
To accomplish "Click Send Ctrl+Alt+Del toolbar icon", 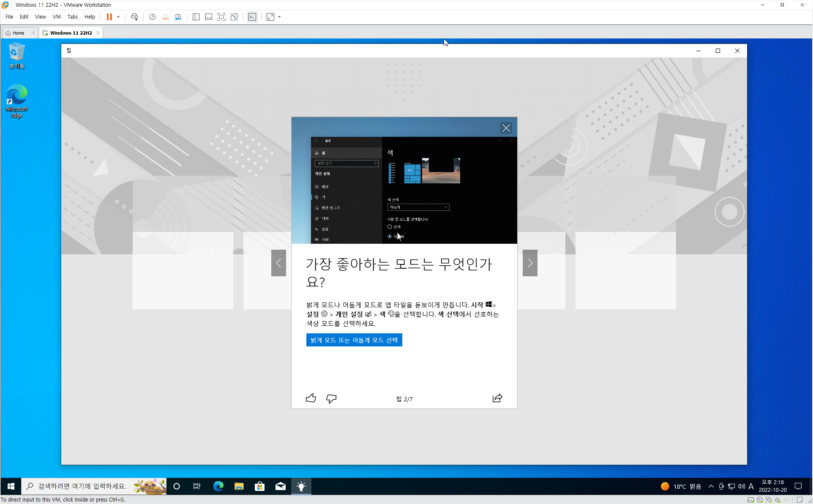I will [x=134, y=17].
